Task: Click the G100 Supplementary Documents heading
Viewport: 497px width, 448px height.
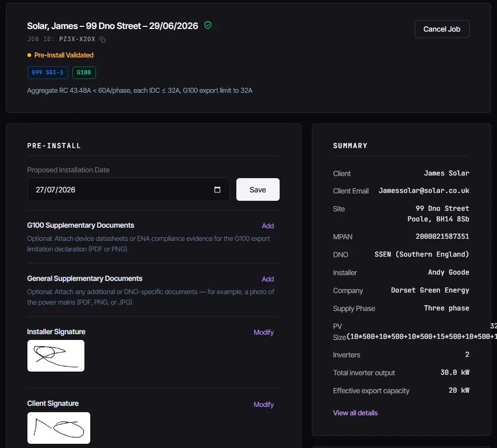Action: [x=81, y=225]
